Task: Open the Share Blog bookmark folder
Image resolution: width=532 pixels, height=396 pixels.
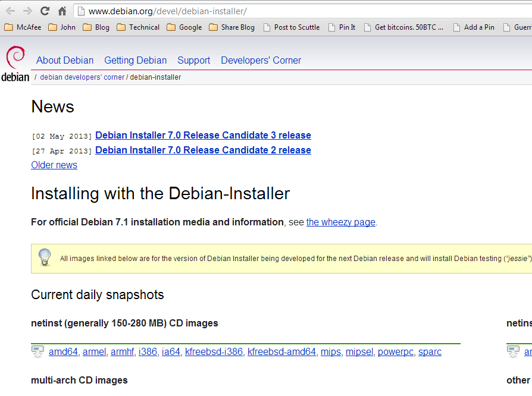Action: [231, 27]
